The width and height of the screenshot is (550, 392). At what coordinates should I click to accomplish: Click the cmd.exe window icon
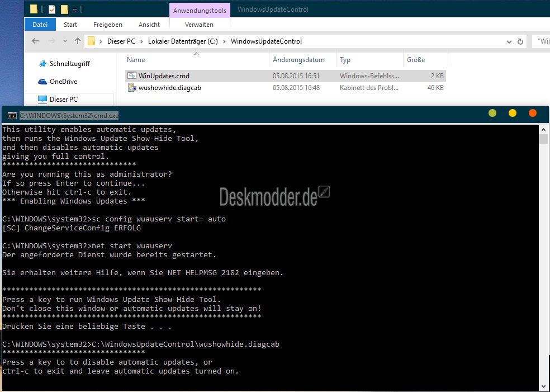12,115
